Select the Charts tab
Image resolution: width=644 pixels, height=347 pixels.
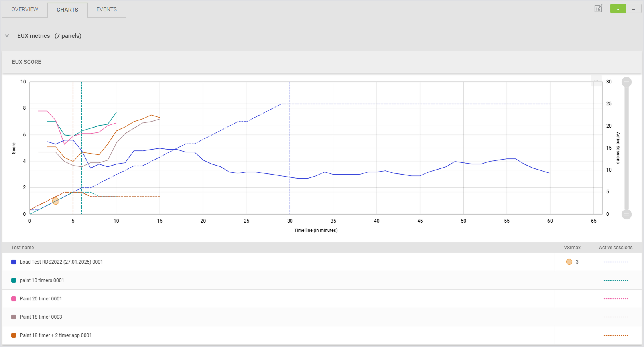tap(67, 10)
